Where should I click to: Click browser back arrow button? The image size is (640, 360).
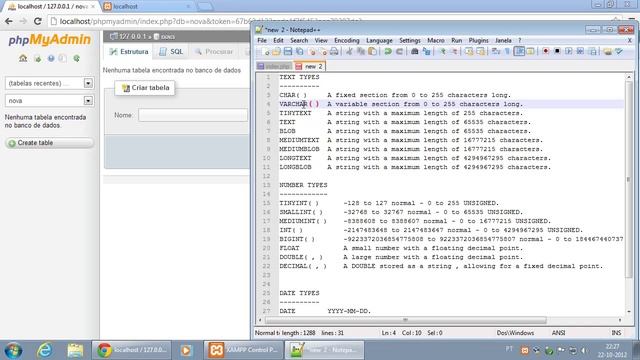click(9, 21)
